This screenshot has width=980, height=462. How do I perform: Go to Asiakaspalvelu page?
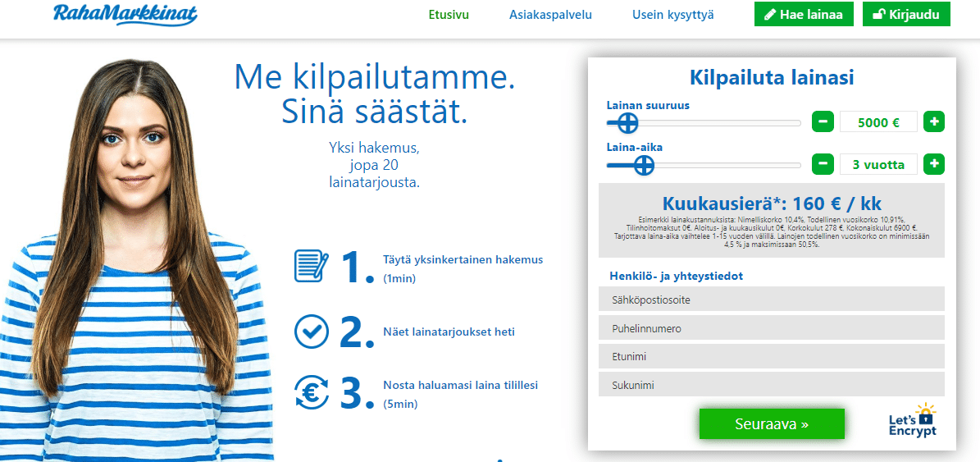tap(550, 15)
